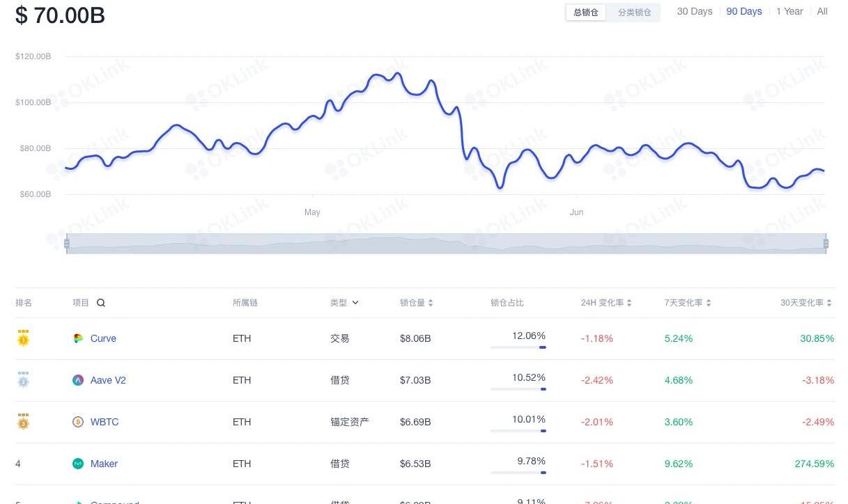Switch to 总锁仓 view toggle
Image resolution: width=848 pixels, height=504 pixels.
pos(586,13)
